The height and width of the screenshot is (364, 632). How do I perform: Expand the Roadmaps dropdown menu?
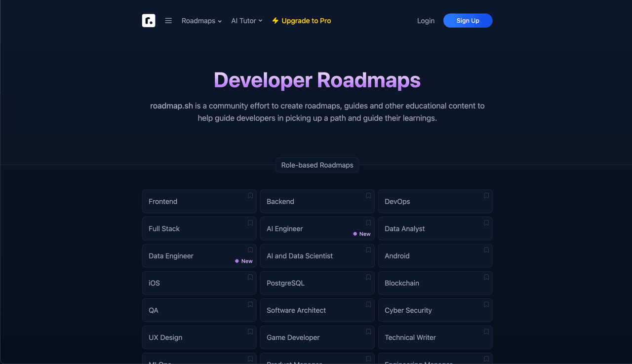[201, 21]
